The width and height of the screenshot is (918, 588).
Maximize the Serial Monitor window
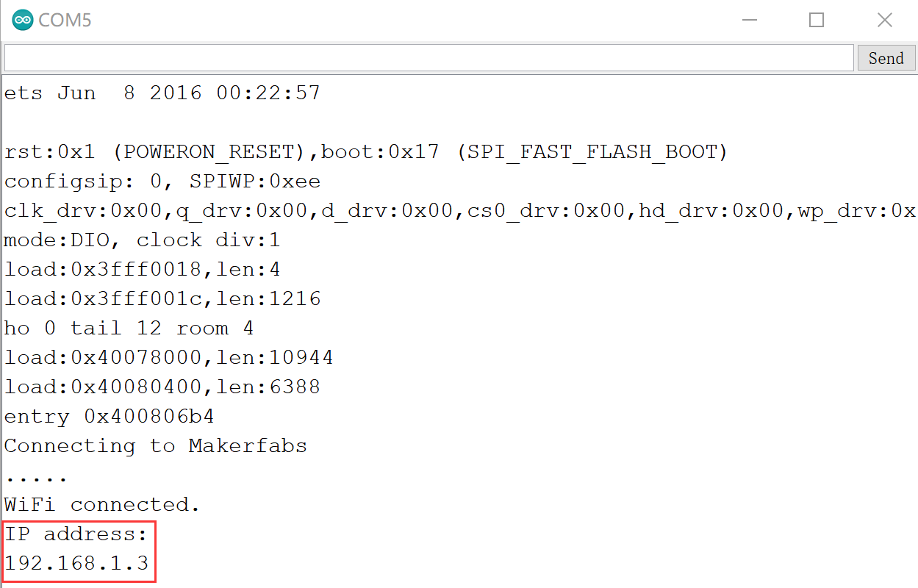(x=816, y=20)
